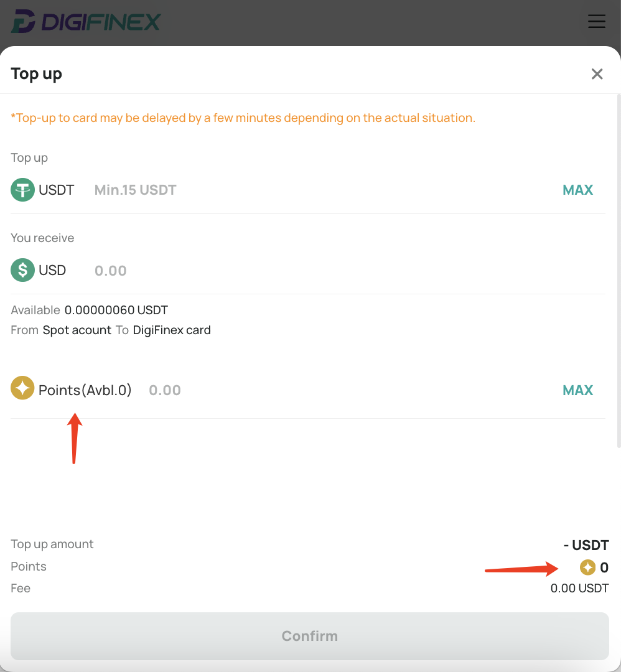Click the DigiFinex logo
621x672 pixels.
click(86, 21)
